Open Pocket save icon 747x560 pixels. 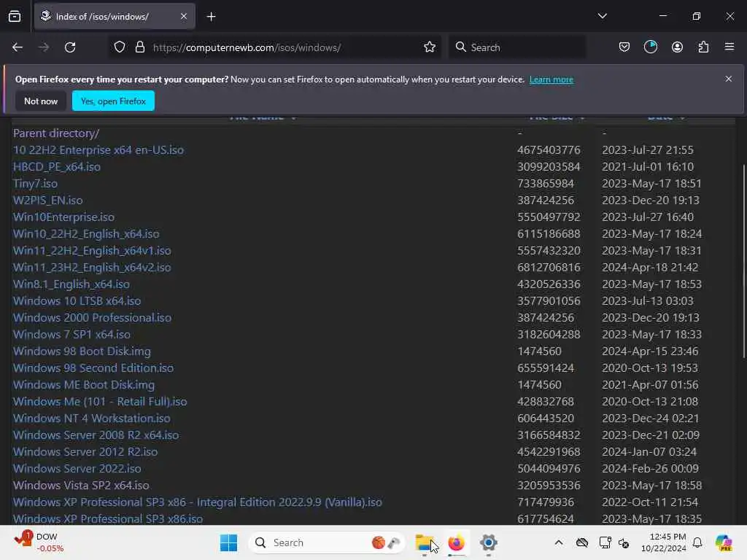[624, 47]
